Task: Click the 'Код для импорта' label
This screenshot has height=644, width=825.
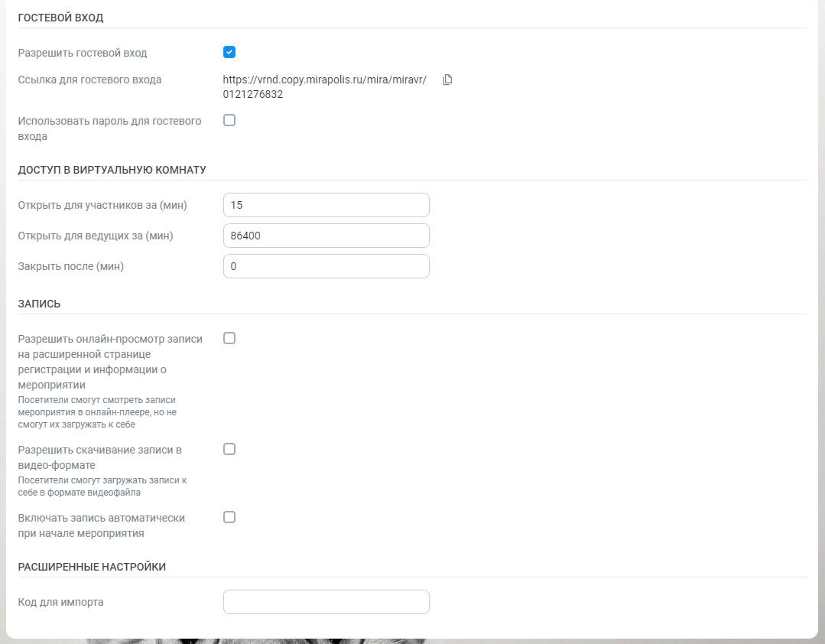Action: tap(60, 602)
